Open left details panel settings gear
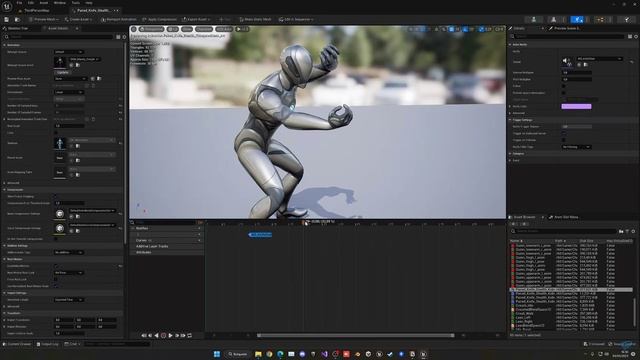The width and height of the screenshot is (640, 360). tap(124, 37)
